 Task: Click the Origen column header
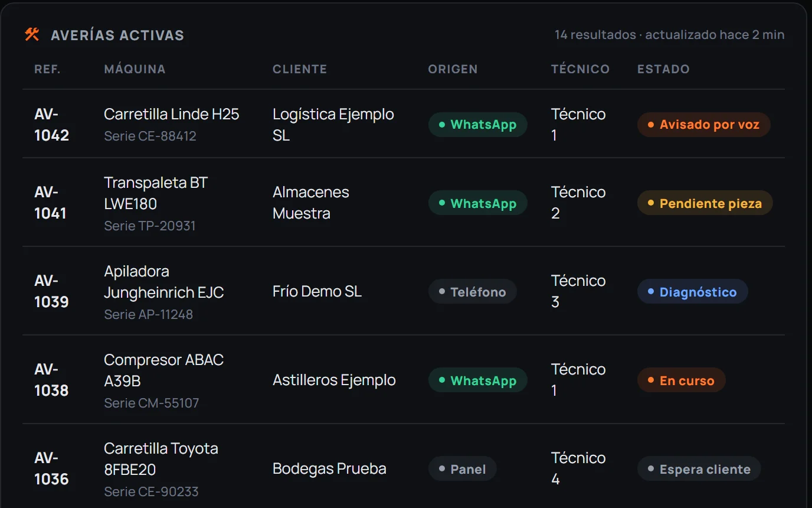tap(453, 69)
